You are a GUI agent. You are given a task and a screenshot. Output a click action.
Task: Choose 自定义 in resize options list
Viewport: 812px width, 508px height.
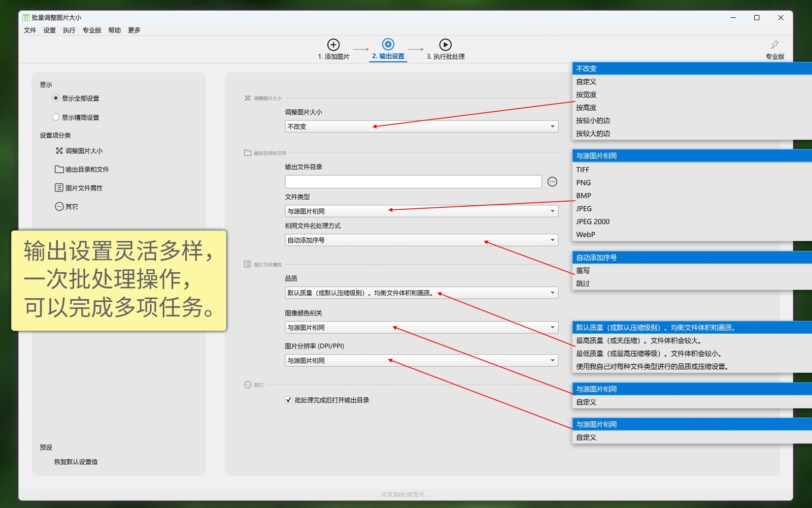[x=692, y=82]
